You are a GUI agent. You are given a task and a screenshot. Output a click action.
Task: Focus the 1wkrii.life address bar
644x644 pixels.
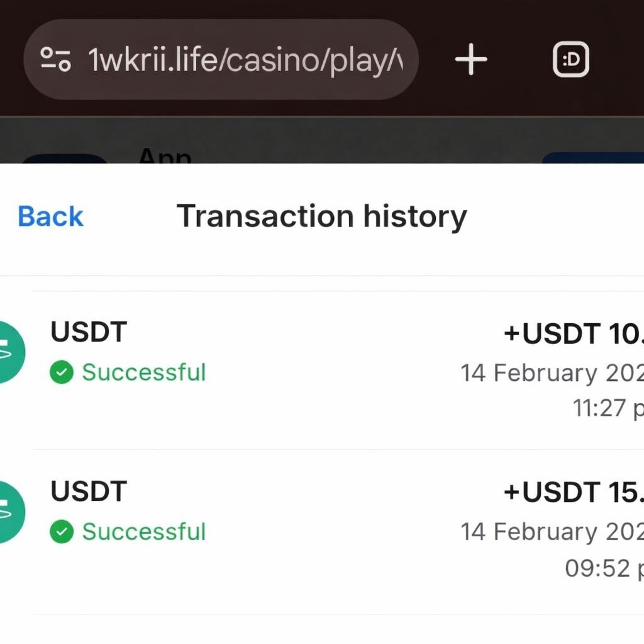click(245, 60)
